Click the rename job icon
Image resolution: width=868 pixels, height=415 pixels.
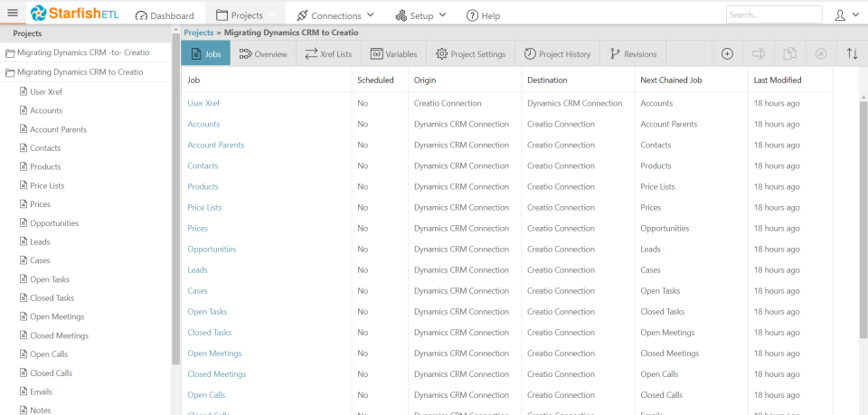[x=759, y=54]
